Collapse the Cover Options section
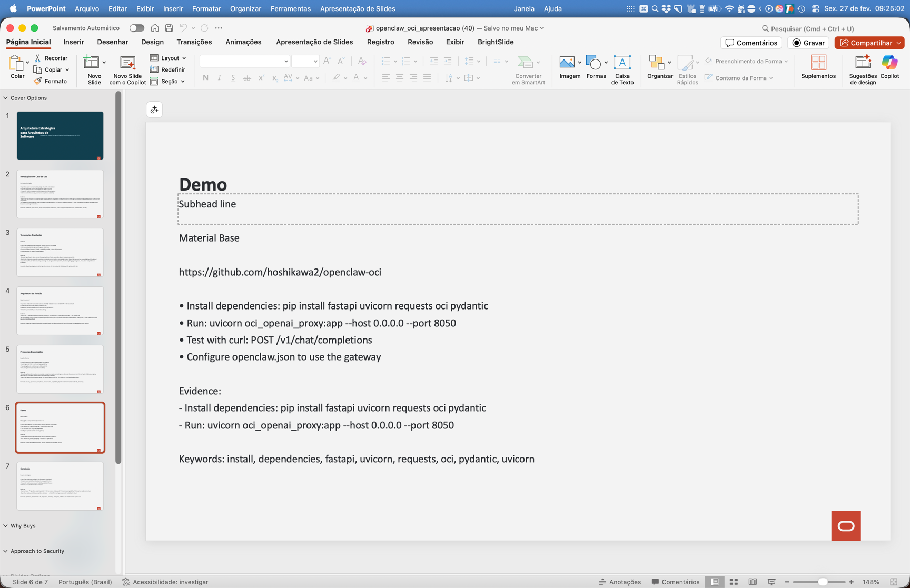Screen dimensions: 910x588 point(6,98)
